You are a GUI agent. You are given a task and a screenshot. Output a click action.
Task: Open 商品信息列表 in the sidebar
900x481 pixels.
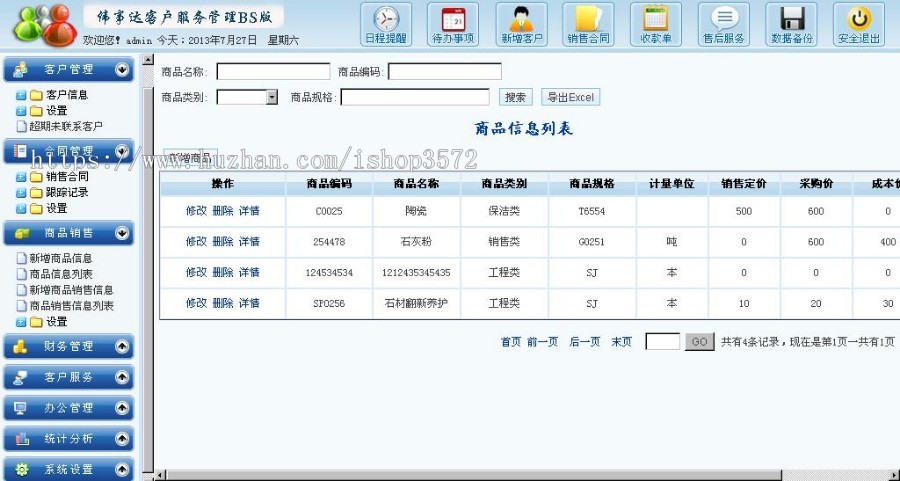pyautogui.click(x=61, y=274)
